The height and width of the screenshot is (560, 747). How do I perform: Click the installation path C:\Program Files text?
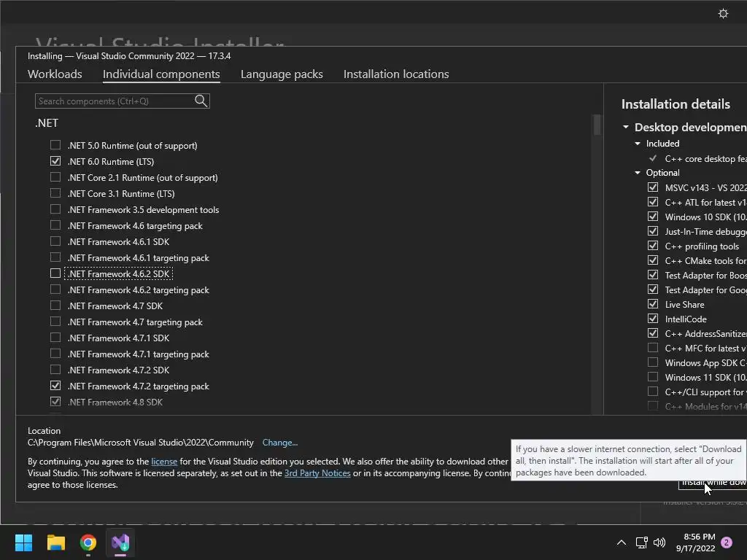coord(140,443)
